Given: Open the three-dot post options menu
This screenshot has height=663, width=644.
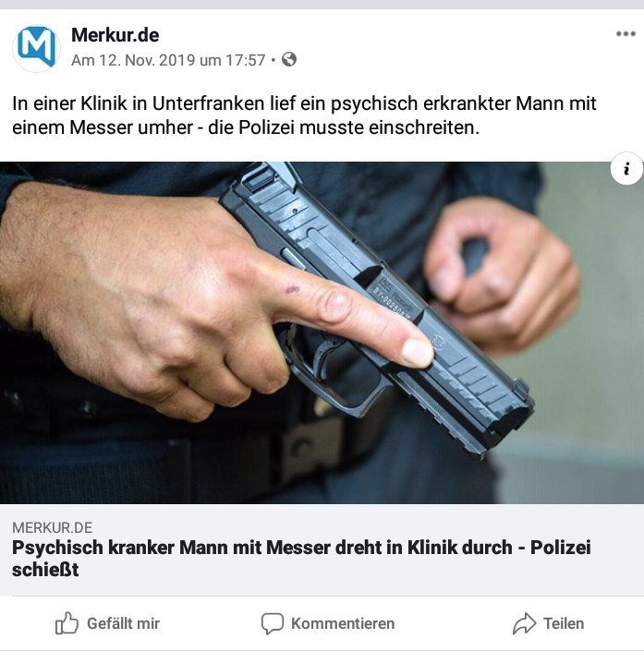Looking at the screenshot, I should click(x=626, y=34).
